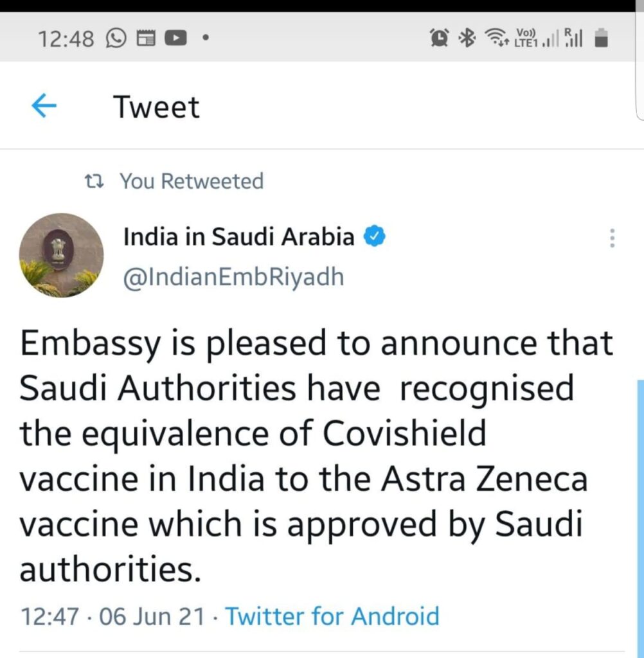644x658 pixels.
Task: Click the @IndianEmbRiyadh handle
Action: click(233, 277)
